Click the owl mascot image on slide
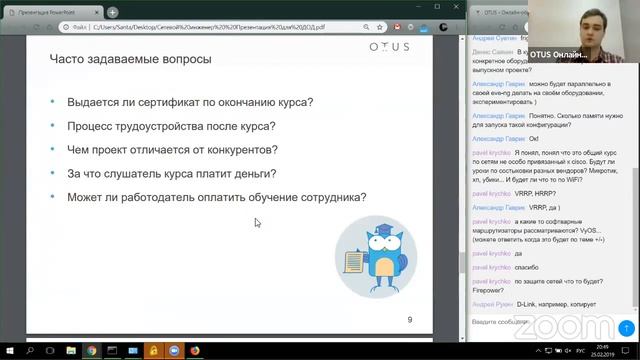Screen dimensions: 640x360 [x=376, y=257]
